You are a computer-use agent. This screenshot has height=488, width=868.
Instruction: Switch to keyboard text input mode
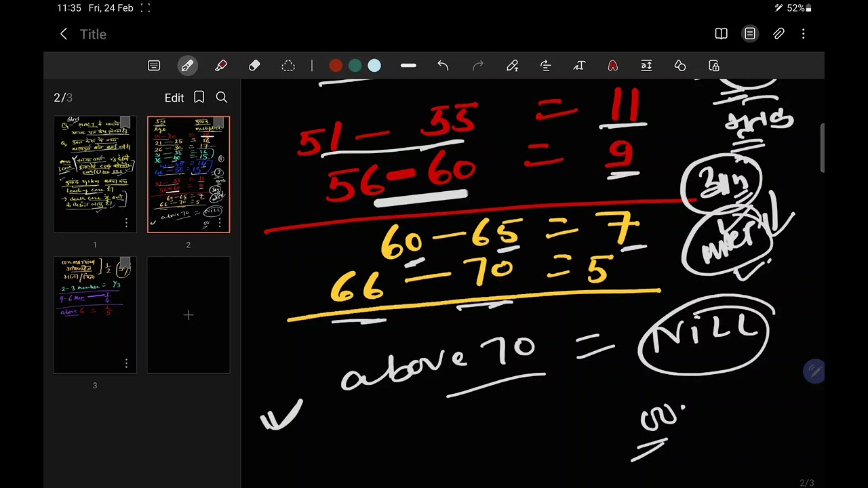pos(154,66)
